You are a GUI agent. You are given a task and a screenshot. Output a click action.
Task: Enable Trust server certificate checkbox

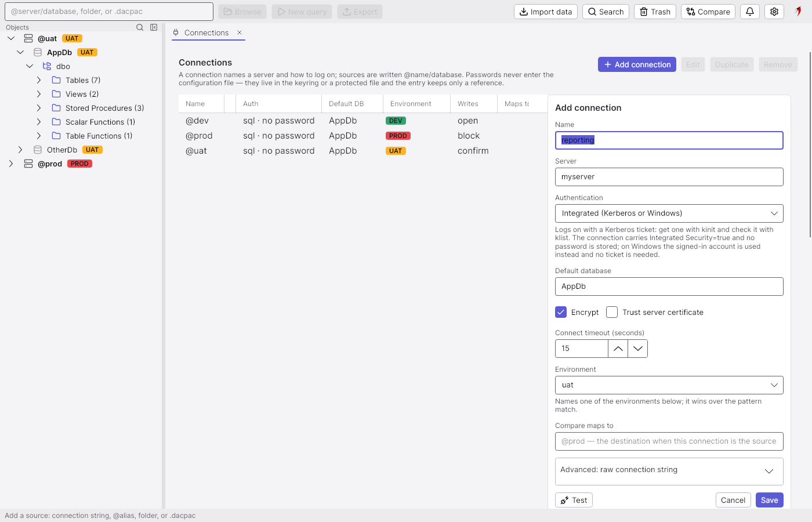click(612, 312)
